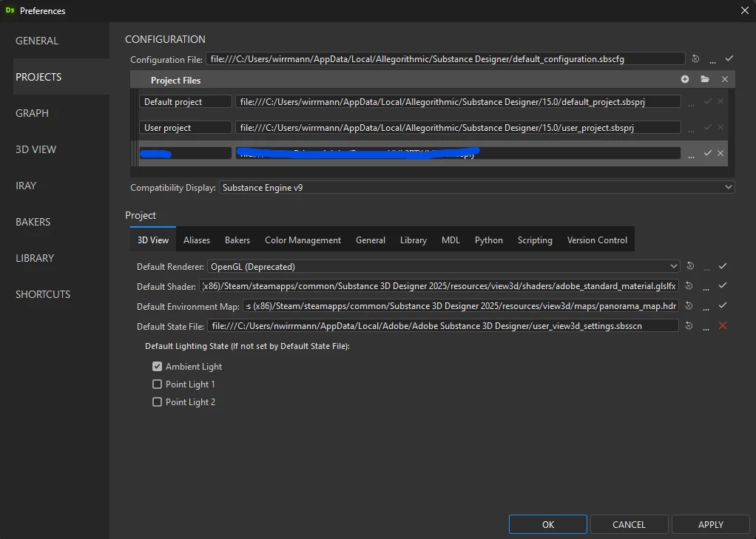Go to LIBRARY preferences section

pyautogui.click(x=61, y=257)
